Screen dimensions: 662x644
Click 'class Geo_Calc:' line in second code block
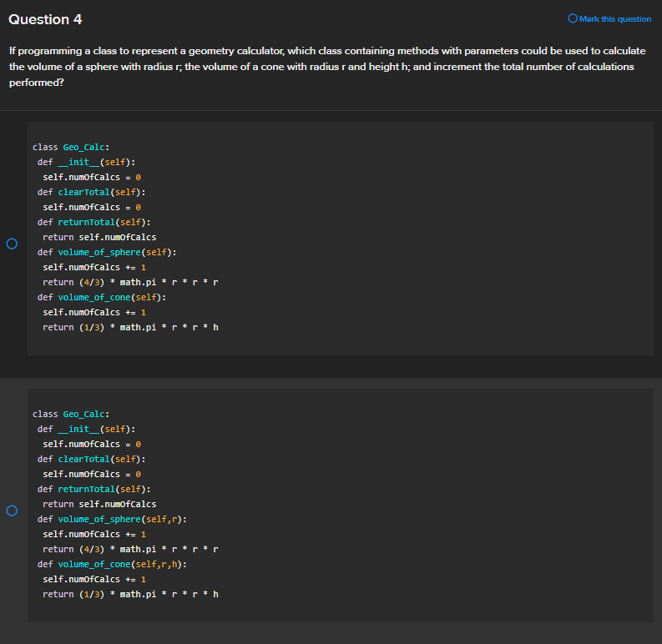71,414
